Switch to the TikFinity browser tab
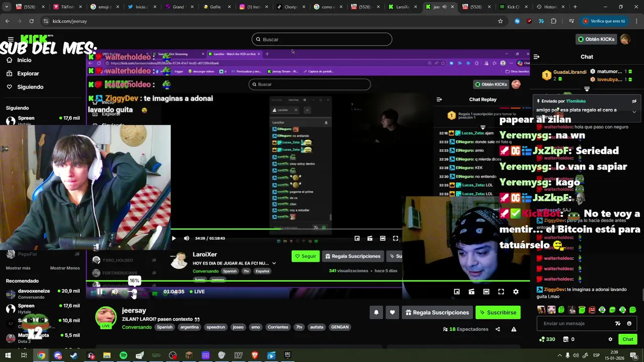The height and width of the screenshot is (362, 644). tap(67, 7)
